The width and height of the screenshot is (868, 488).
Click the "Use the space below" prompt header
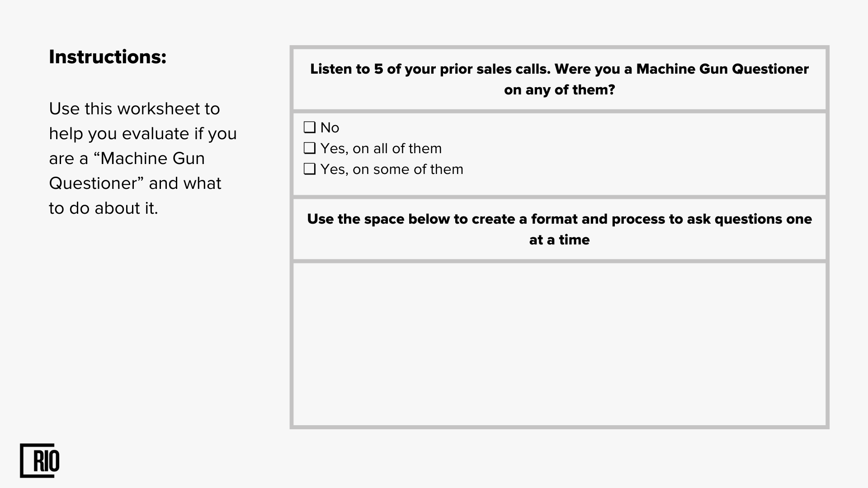(559, 229)
